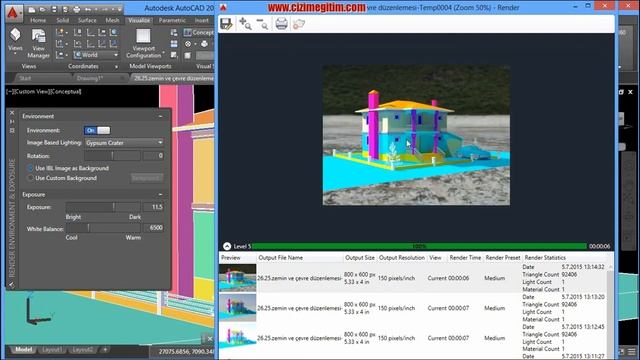
Task: Add a new layout with plus button
Action: pos(105,349)
